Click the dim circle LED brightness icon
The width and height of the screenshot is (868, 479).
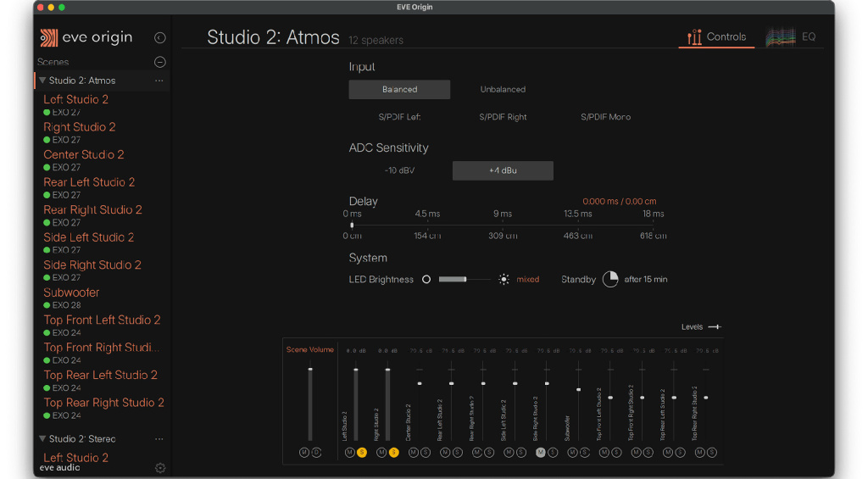pyautogui.click(x=426, y=279)
